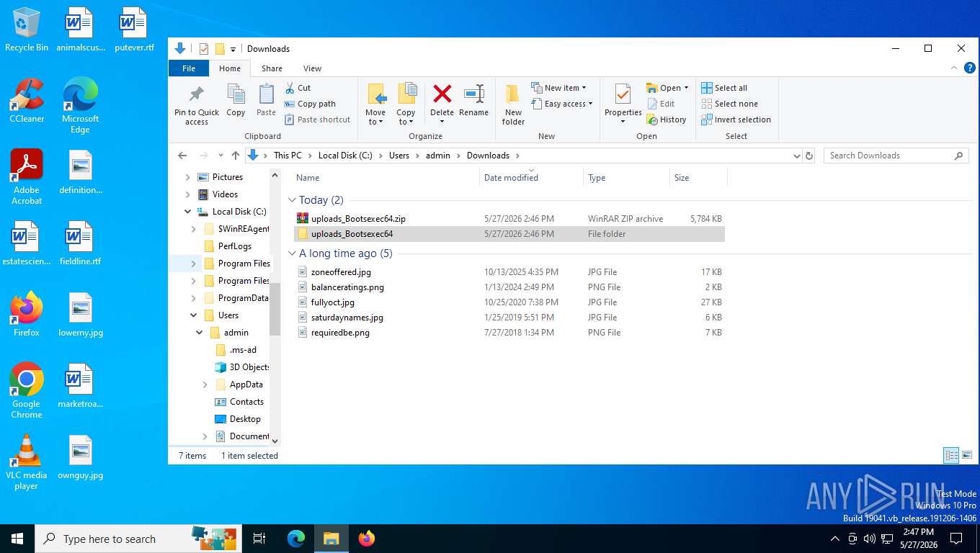The width and height of the screenshot is (980, 553).
Task: Open the File menu tab
Action: click(x=189, y=68)
